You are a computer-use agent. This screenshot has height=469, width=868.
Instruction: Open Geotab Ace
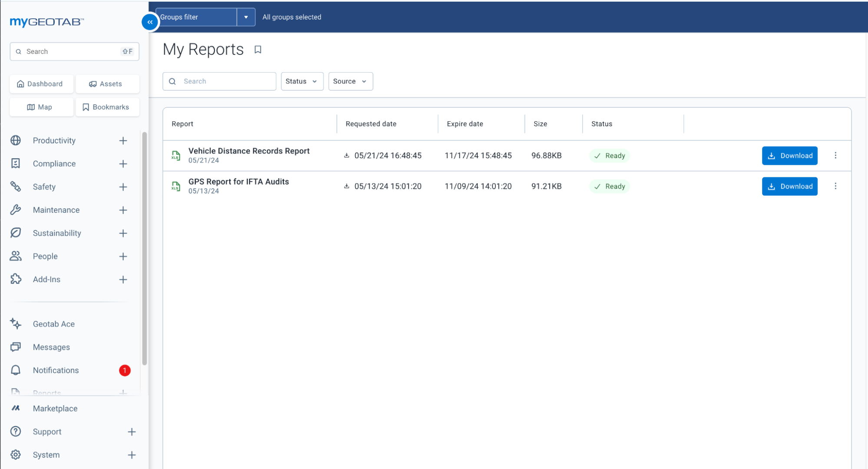[x=54, y=323]
